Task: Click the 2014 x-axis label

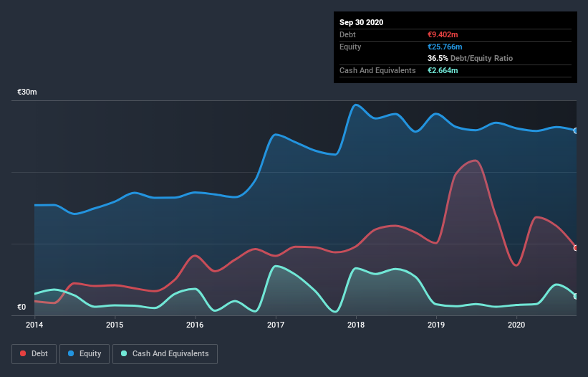Action: 34,325
